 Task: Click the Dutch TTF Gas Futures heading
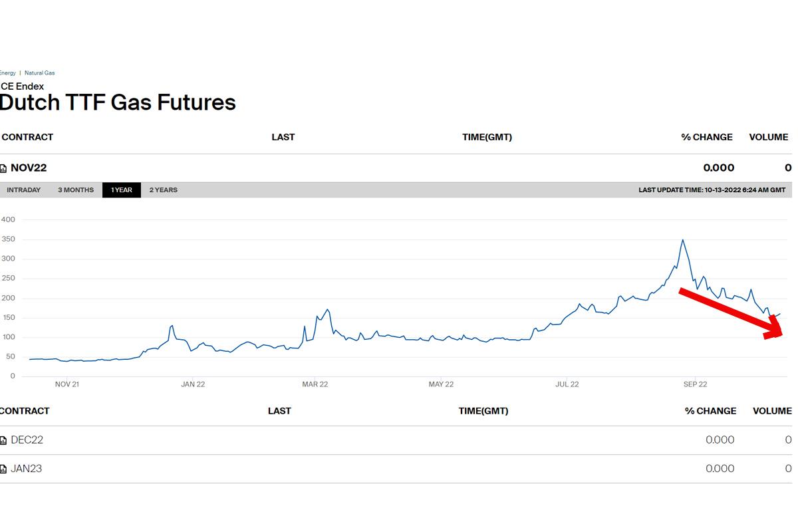pos(118,102)
